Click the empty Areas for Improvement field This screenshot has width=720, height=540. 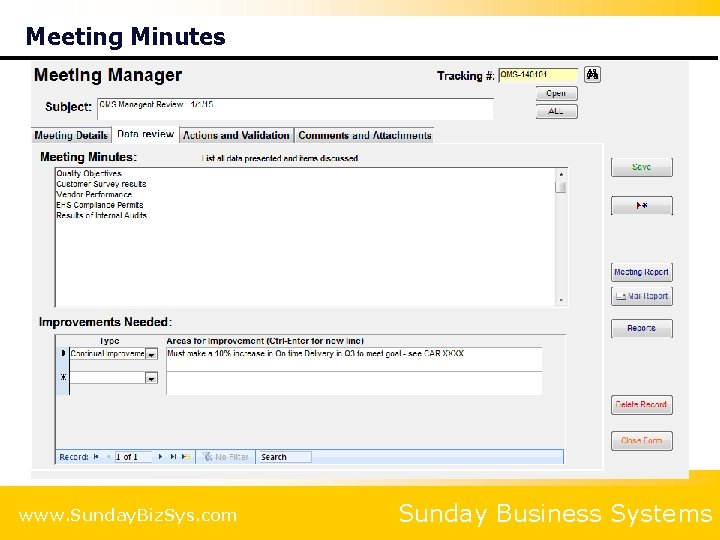click(x=354, y=383)
